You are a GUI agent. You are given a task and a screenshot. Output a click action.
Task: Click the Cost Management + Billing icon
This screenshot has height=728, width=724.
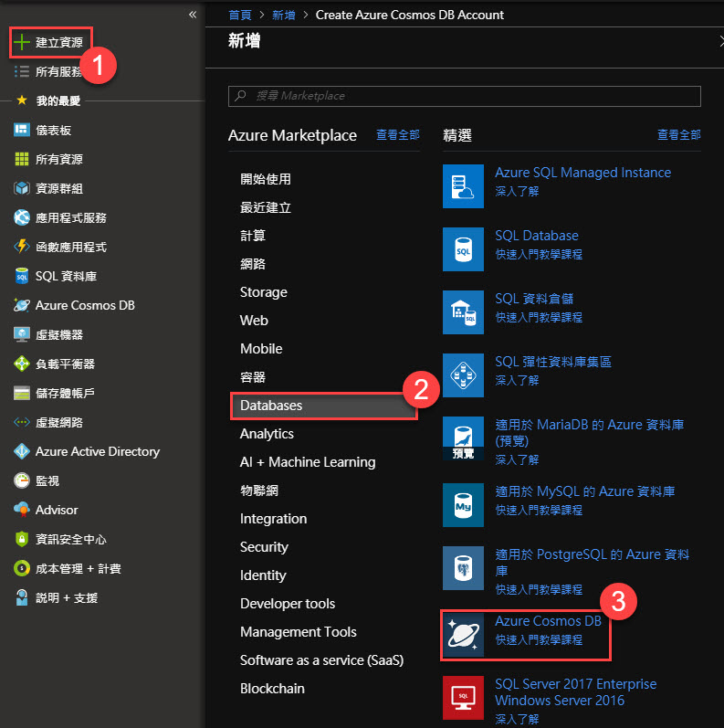click(x=21, y=568)
